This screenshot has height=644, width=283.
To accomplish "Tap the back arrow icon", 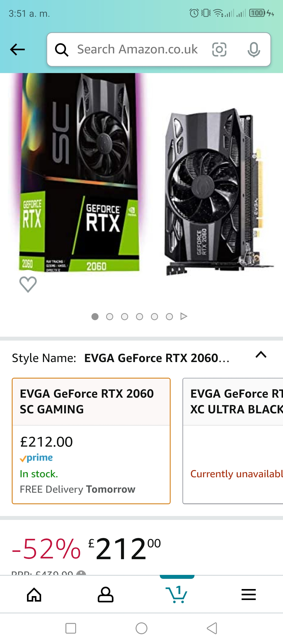I will (x=17, y=49).
